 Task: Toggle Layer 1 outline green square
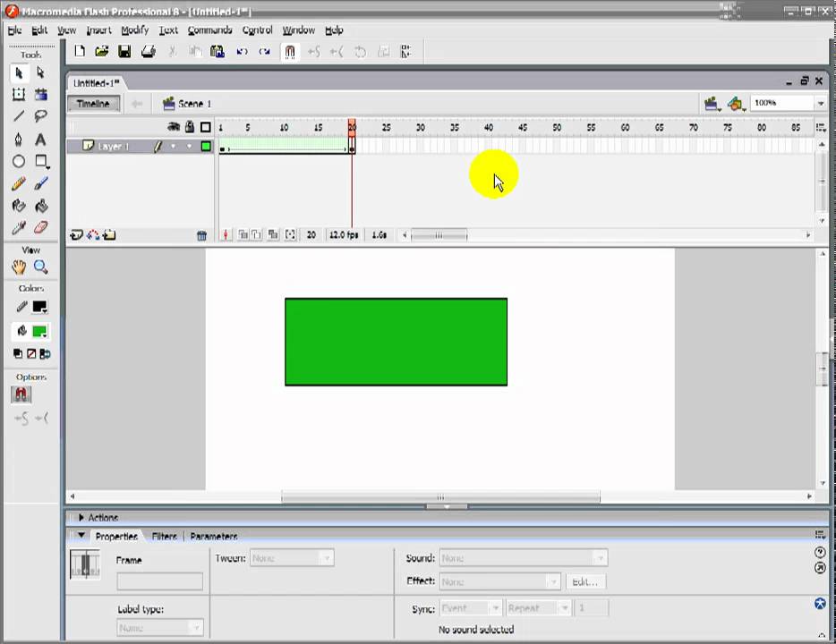pyautogui.click(x=206, y=147)
